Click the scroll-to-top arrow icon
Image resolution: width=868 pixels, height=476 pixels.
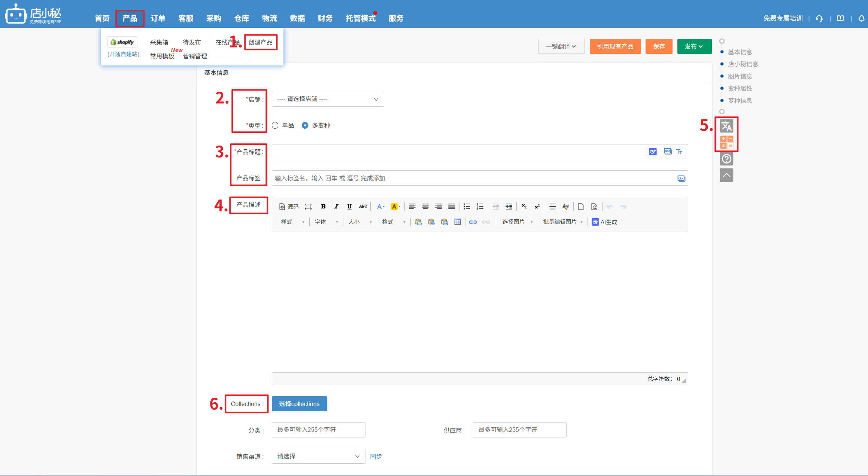pos(726,175)
